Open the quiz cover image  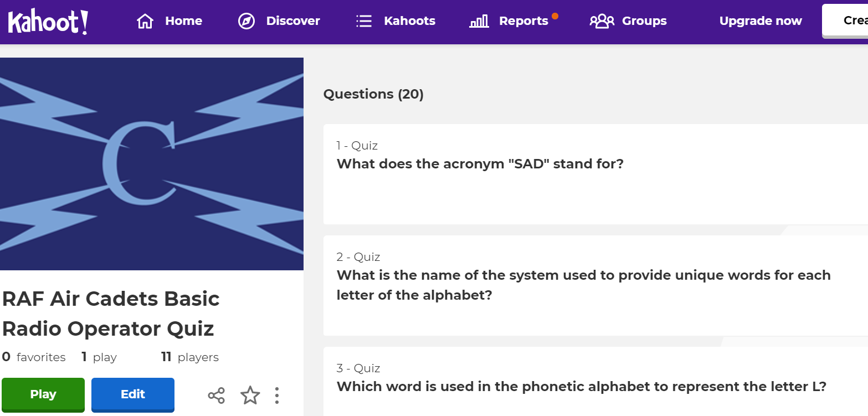[x=152, y=164]
